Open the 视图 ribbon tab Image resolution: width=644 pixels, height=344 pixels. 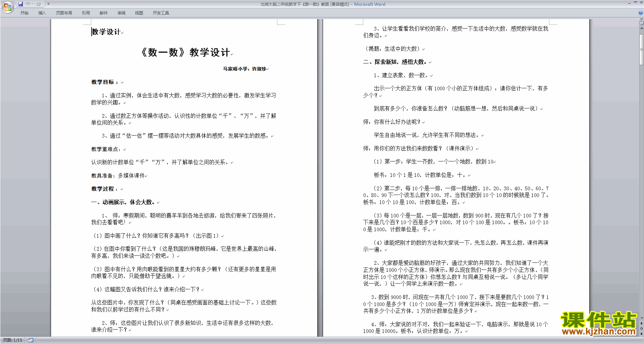[139, 13]
